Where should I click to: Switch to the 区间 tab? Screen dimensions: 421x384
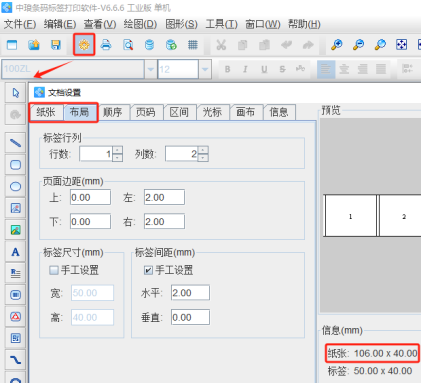pos(179,112)
